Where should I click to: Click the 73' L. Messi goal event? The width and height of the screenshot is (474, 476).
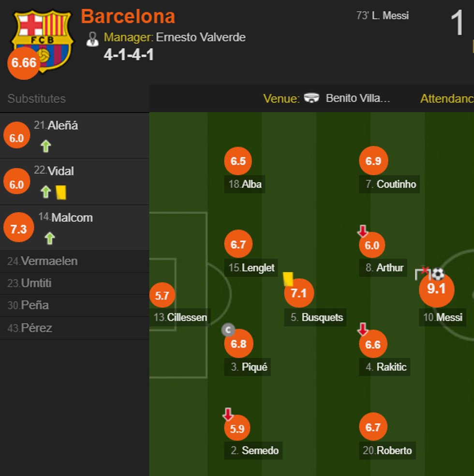click(x=383, y=16)
